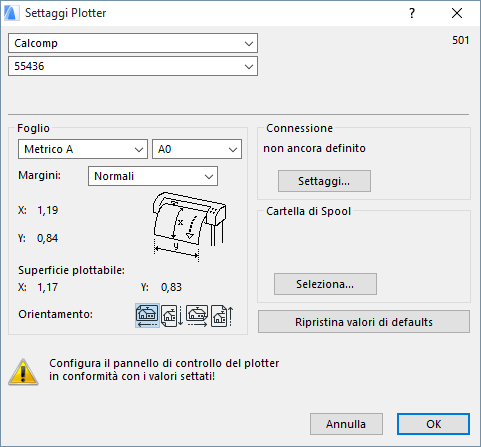481x447 pixels.
Task: Click 'non ancora definito' connection status
Action: (314, 148)
